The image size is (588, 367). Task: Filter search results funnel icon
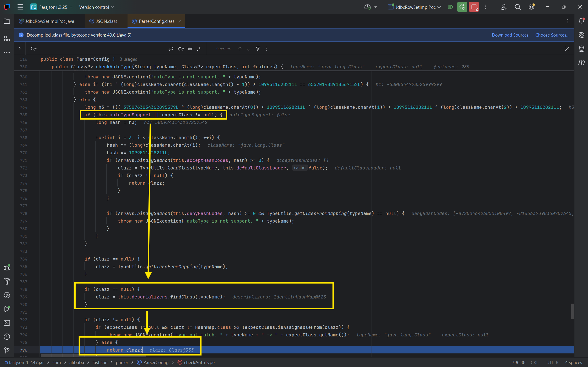point(258,49)
